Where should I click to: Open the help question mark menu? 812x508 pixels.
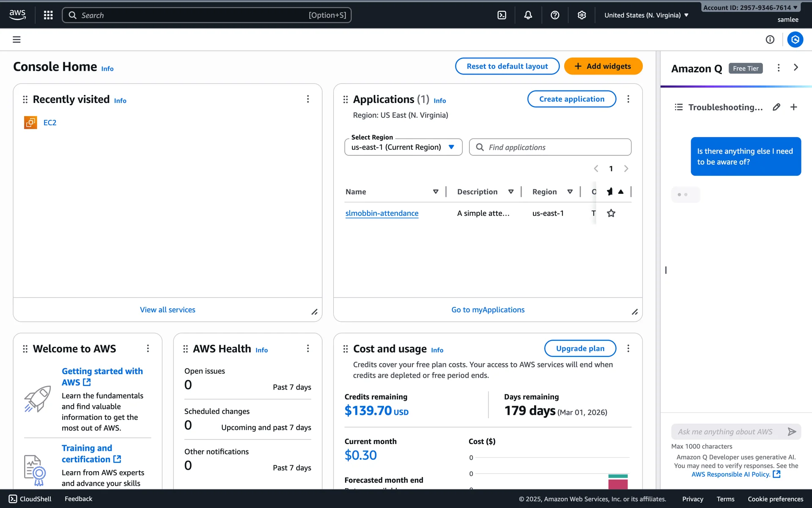555,15
